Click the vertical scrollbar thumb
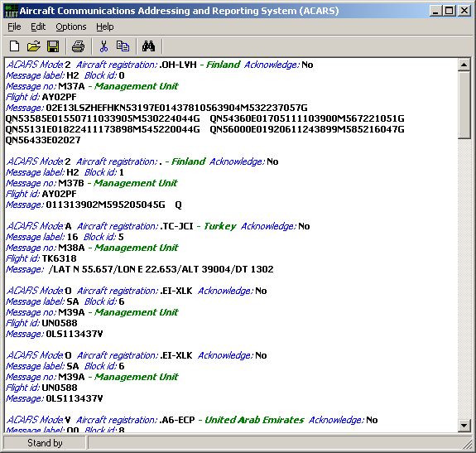Viewport: 476px width, 453px height. [464, 105]
